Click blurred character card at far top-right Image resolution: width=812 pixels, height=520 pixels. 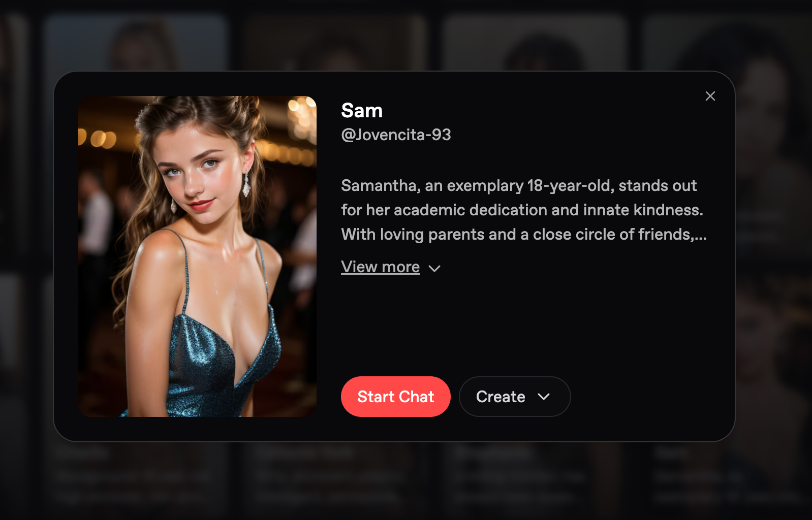point(727,43)
